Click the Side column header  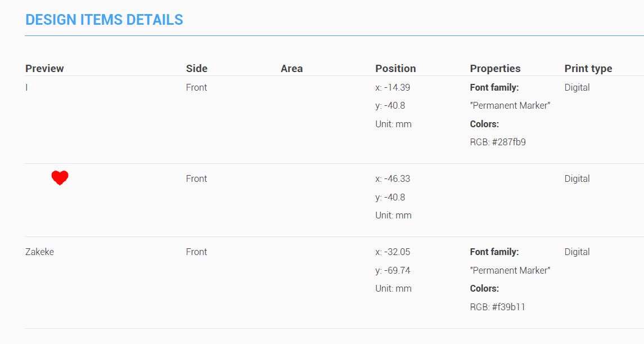pyautogui.click(x=197, y=68)
